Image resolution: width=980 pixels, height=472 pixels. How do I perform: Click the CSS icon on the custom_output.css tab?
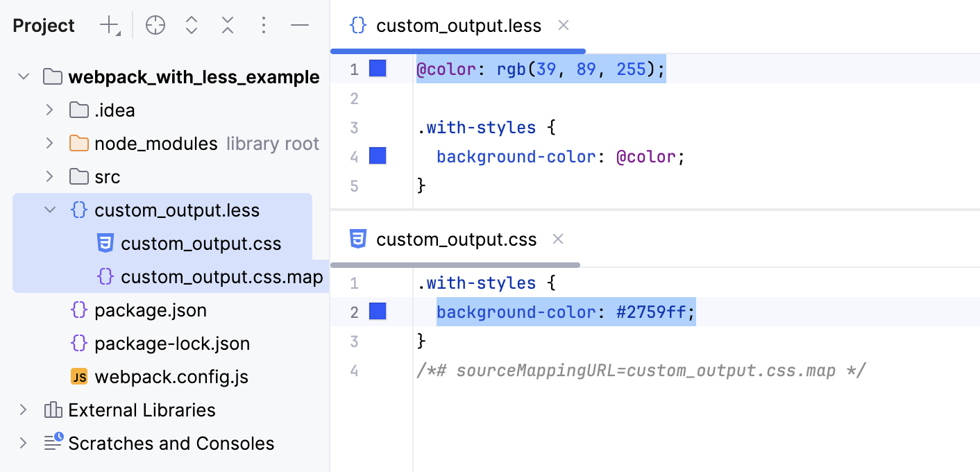tap(357, 239)
